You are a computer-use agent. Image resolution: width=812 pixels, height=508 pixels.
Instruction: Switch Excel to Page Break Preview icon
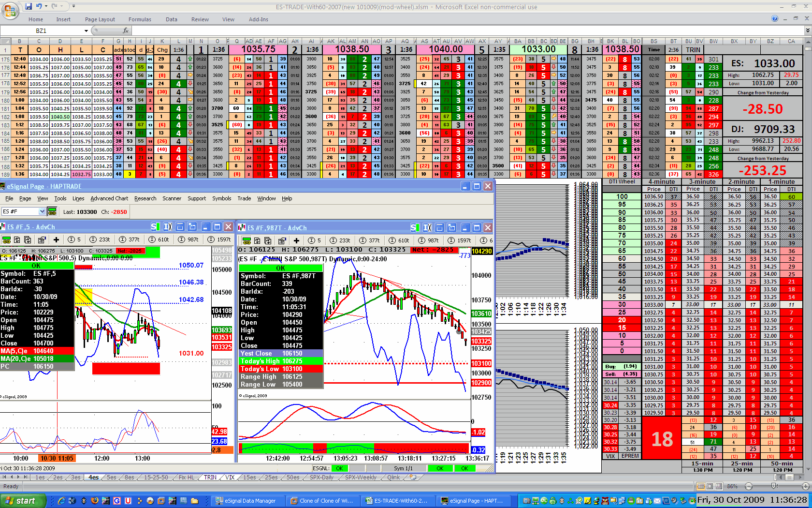pyautogui.click(x=719, y=486)
